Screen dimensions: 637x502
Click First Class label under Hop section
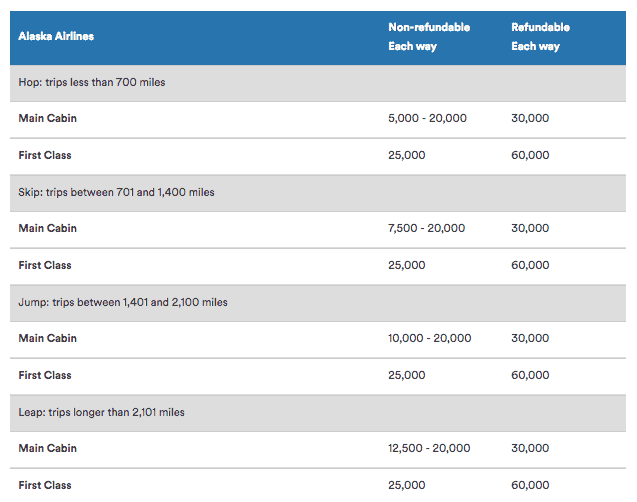click(x=45, y=155)
